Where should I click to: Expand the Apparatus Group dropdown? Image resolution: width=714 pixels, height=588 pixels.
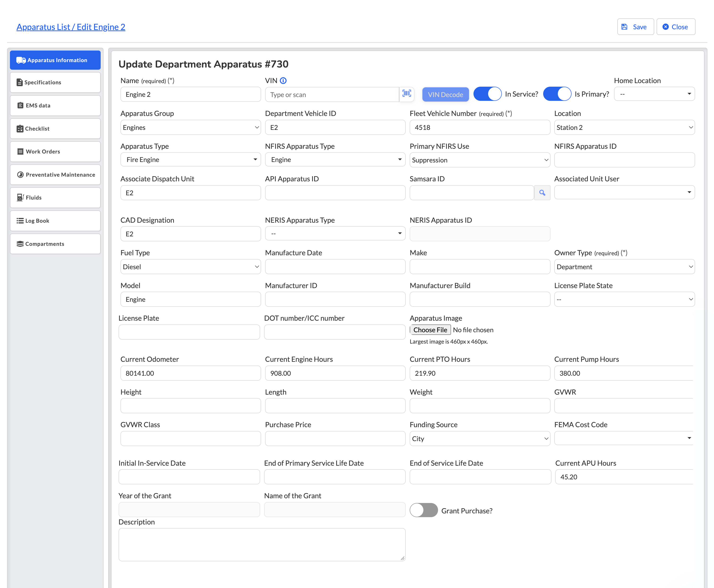tap(190, 127)
